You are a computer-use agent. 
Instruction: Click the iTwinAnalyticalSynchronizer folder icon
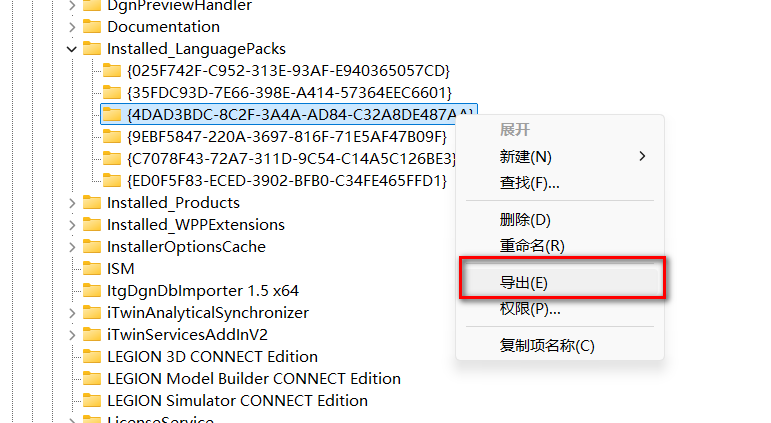point(92,313)
